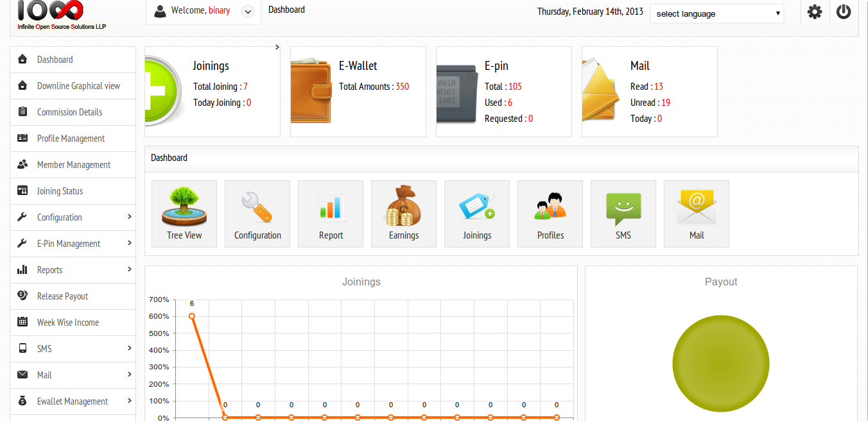Open the Tree View dashboard icon
This screenshot has height=422, width=868.
(x=184, y=214)
